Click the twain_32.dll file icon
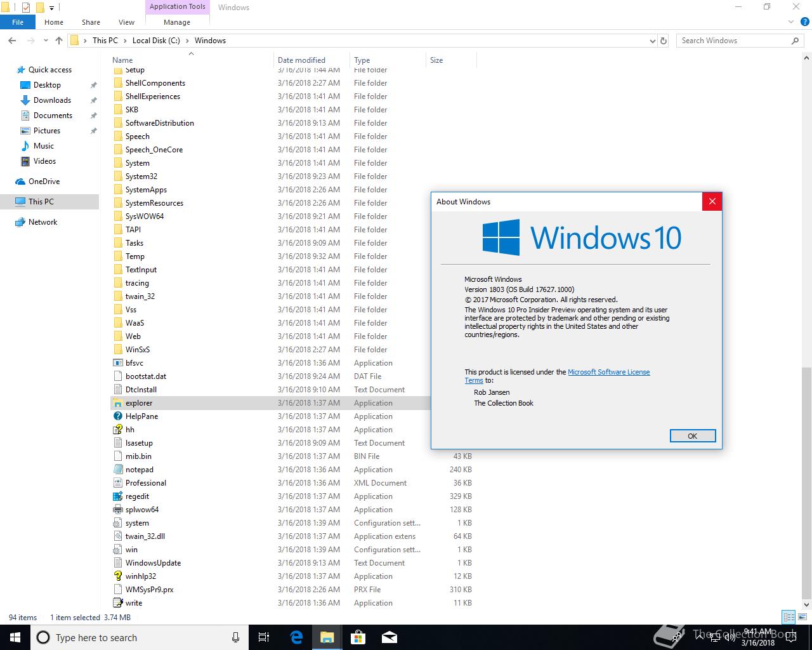This screenshot has height=650, width=812. (x=117, y=536)
